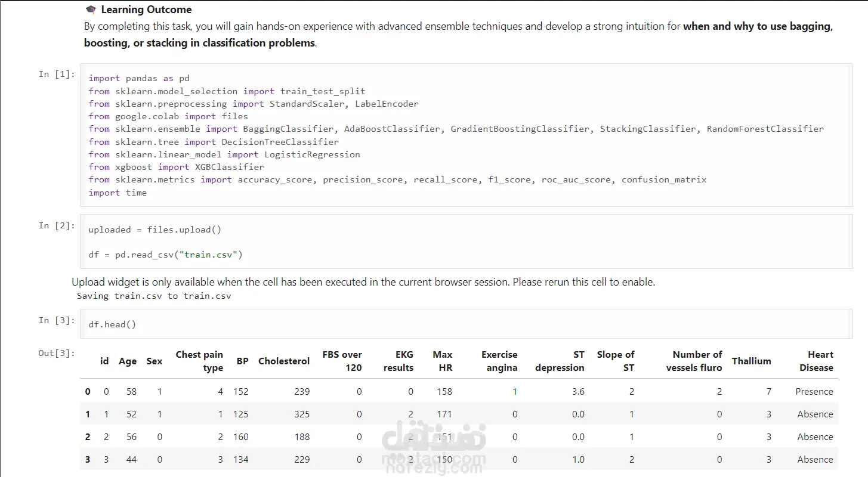868x477 pixels.
Task: Select the Cholesterol column header
Action: click(284, 361)
